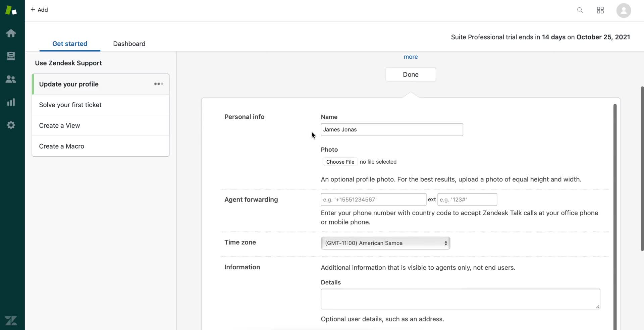Click the Zendesk Z icon at bottom
644x330 pixels.
11,321
